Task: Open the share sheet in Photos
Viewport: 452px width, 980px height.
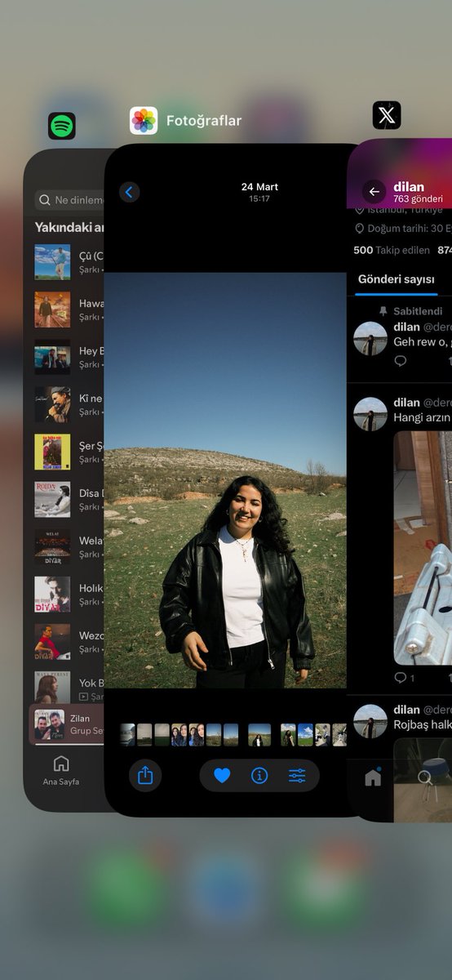Action: pyautogui.click(x=145, y=775)
